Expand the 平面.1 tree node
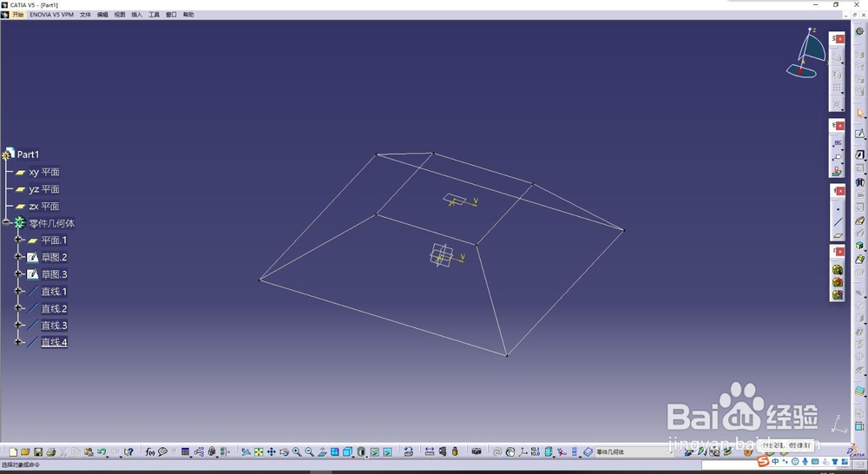 tap(18, 240)
